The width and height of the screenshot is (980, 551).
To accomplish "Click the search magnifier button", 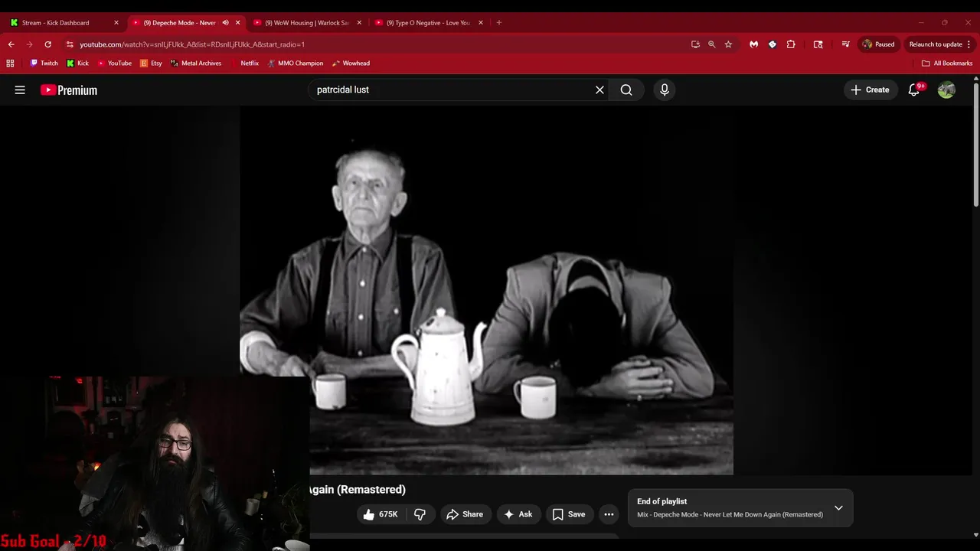I will coord(626,90).
